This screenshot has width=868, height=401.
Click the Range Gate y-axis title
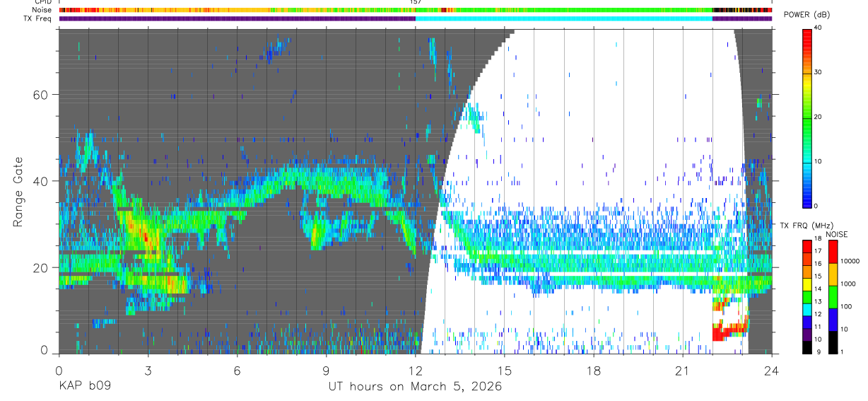19,192
